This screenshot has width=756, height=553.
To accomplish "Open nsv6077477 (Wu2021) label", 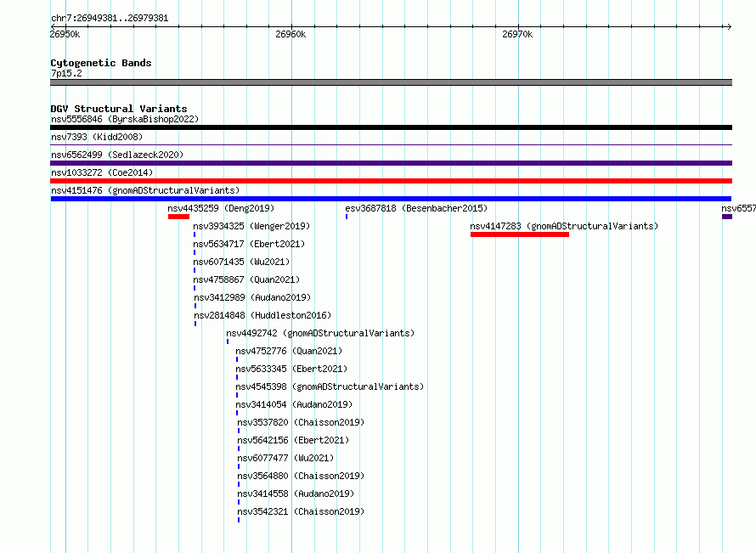I will click(285, 458).
